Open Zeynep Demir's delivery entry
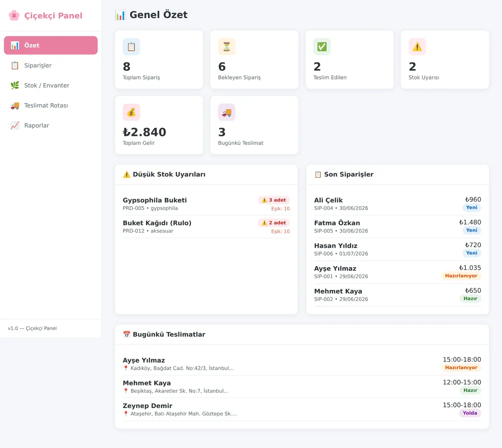Image resolution: width=502 pixels, height=448 pixels. pyautogui.click(x=302, y=410)
